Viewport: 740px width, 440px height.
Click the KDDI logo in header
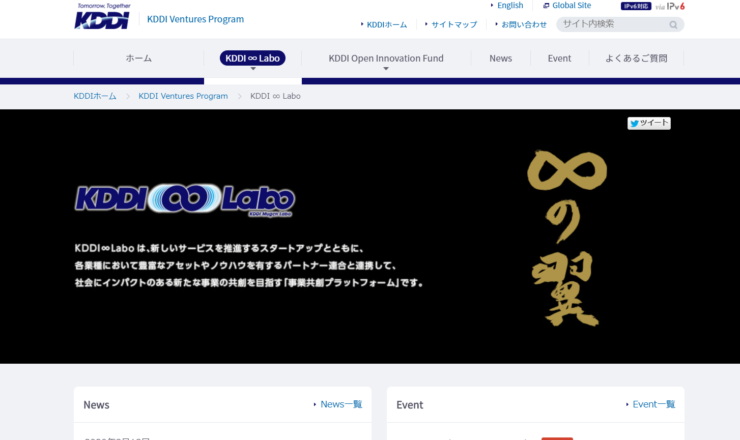tap(103, 17)
